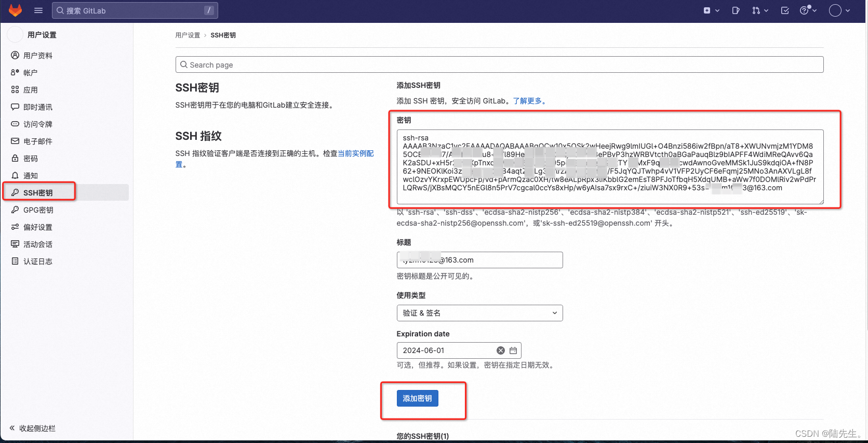Open the merge requests dropdown
This screenshot has width=868, height=443.
coord(760,10)
